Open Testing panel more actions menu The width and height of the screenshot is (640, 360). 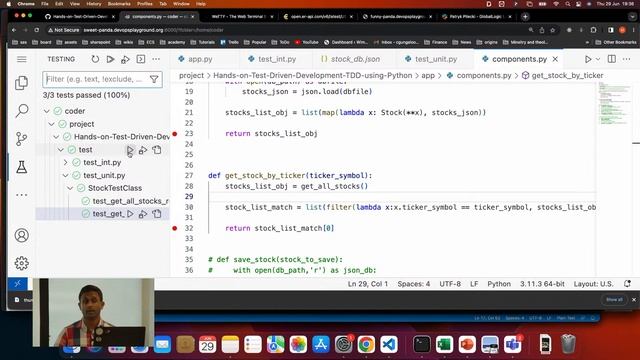156,59
